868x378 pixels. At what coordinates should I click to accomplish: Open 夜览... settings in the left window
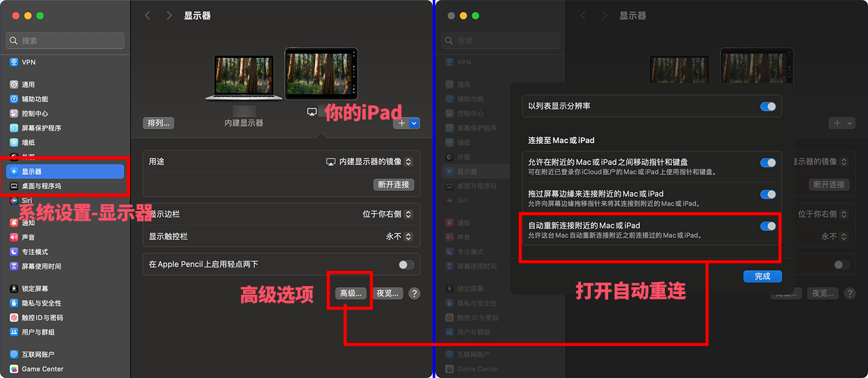pyautogui.click(x=387, y=293)
